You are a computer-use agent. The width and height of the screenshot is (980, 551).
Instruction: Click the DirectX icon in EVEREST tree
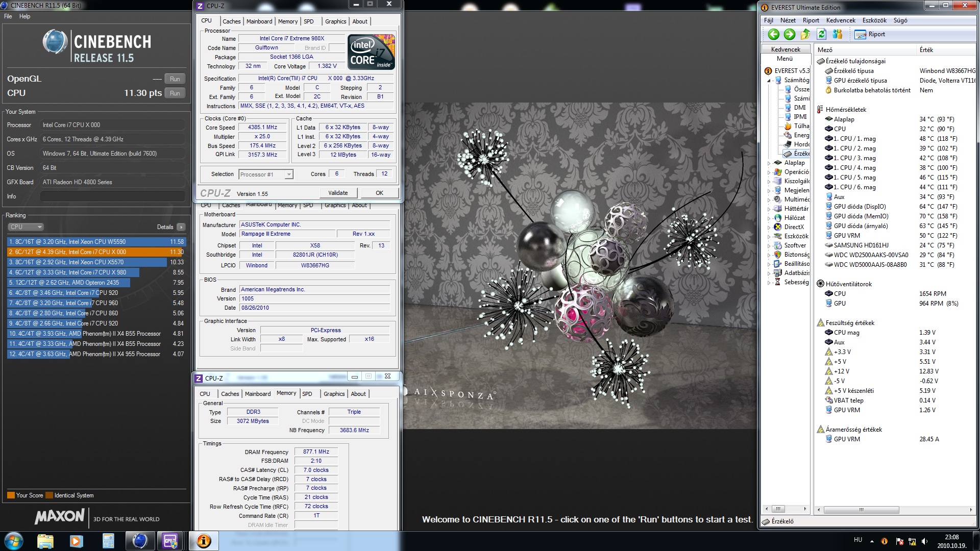click(778, 227)
